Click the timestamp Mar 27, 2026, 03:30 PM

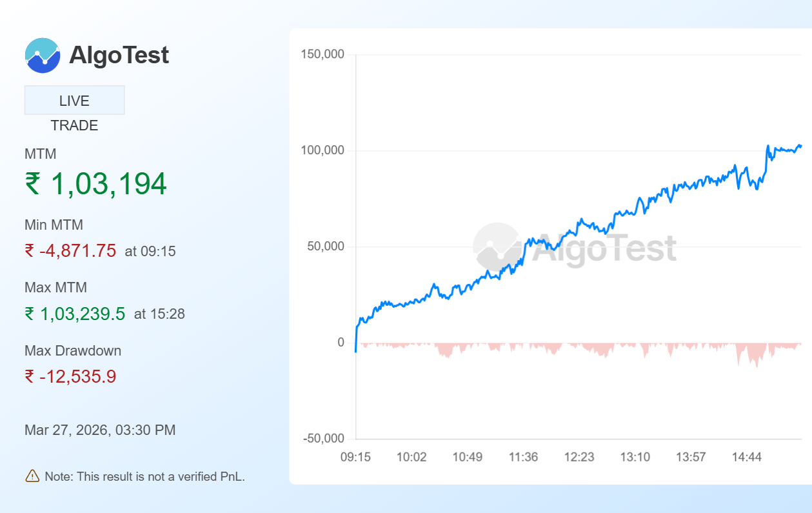click(100, 430)
